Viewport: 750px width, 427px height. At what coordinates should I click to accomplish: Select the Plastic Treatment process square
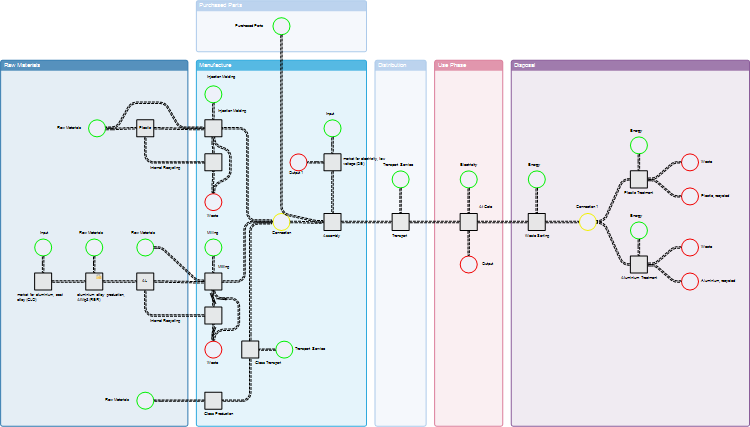(x=639, y=179)
